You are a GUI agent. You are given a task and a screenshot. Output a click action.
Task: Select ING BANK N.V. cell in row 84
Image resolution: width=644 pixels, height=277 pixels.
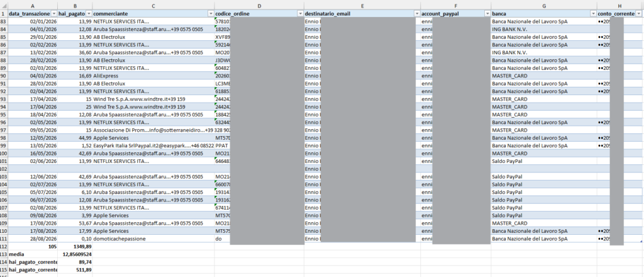(544, 29)
